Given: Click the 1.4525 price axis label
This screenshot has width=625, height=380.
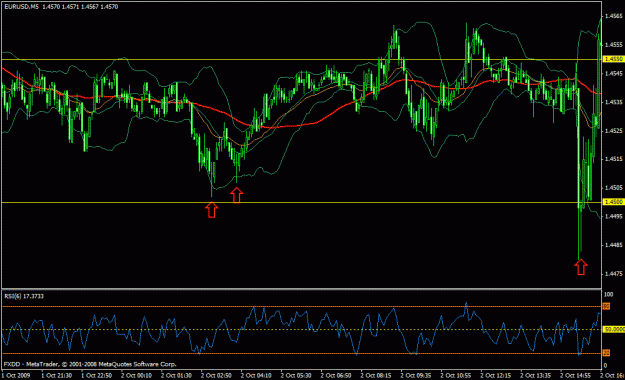Looking at the screenshot, I should click(614, 130).
